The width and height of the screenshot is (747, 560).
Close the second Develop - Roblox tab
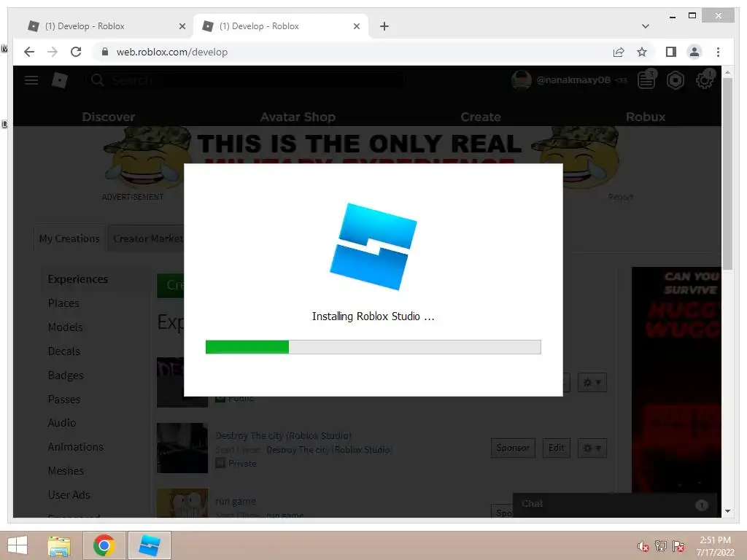click(356, 26)
